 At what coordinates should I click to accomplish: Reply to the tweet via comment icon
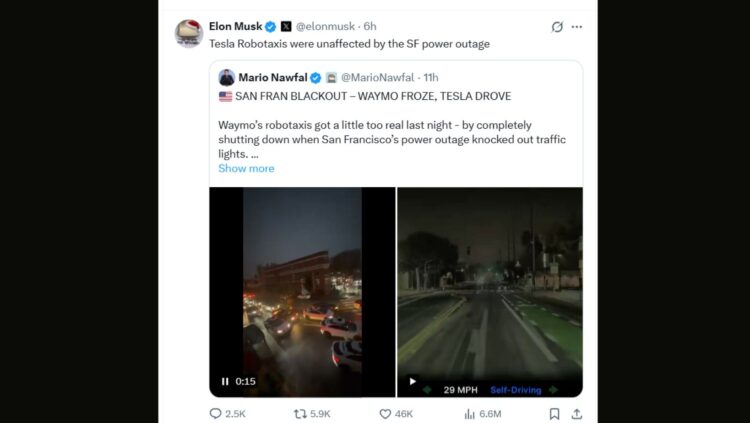(x=215, y=413)
